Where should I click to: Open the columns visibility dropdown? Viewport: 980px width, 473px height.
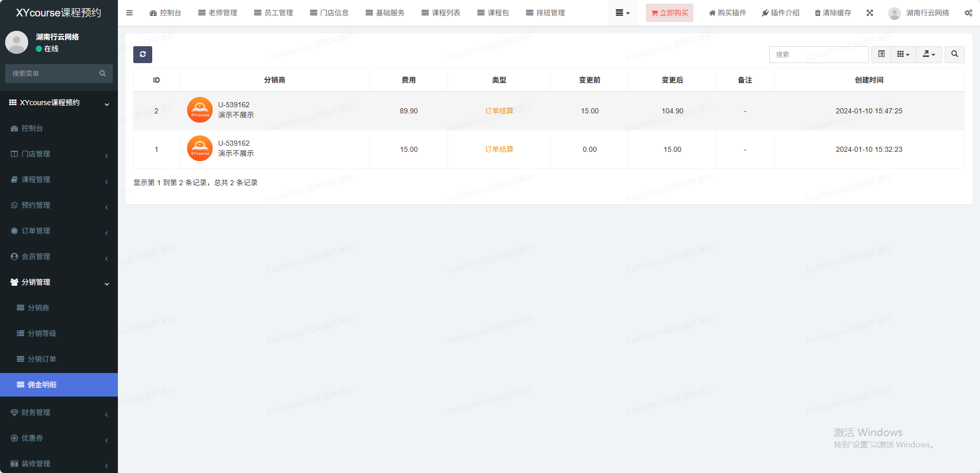point(903,54)
